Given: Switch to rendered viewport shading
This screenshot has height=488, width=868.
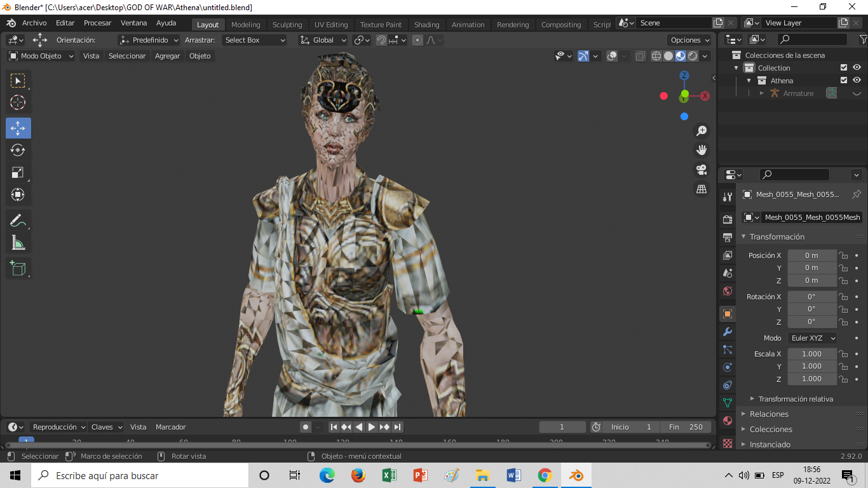Looking at the screenshot, I should tap(693, 56).
